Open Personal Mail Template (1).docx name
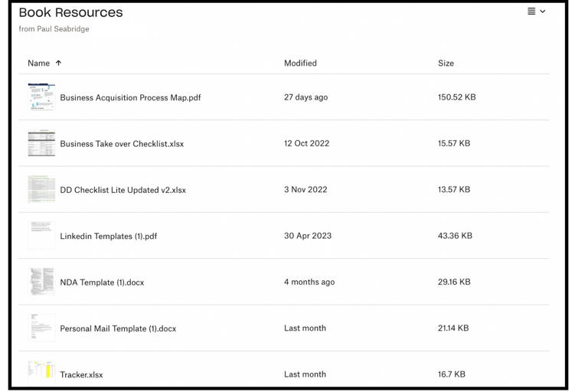The width and height of the screenshot is (588, 392). pyautogui.click(x=118, y=328)
